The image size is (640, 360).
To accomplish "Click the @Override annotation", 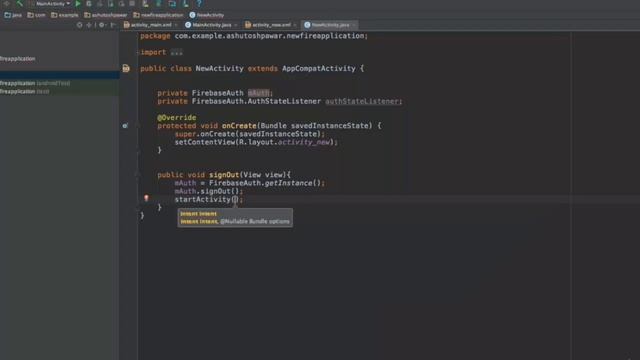I will tap(177, 118).
